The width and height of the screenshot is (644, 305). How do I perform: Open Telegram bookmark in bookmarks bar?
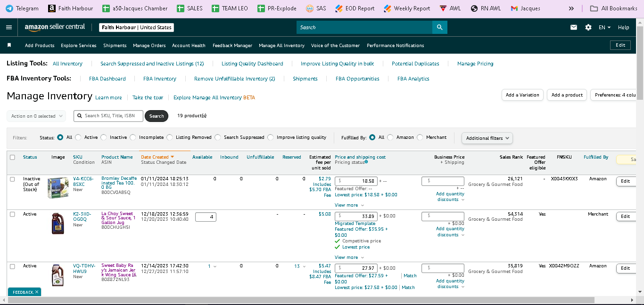22,8
